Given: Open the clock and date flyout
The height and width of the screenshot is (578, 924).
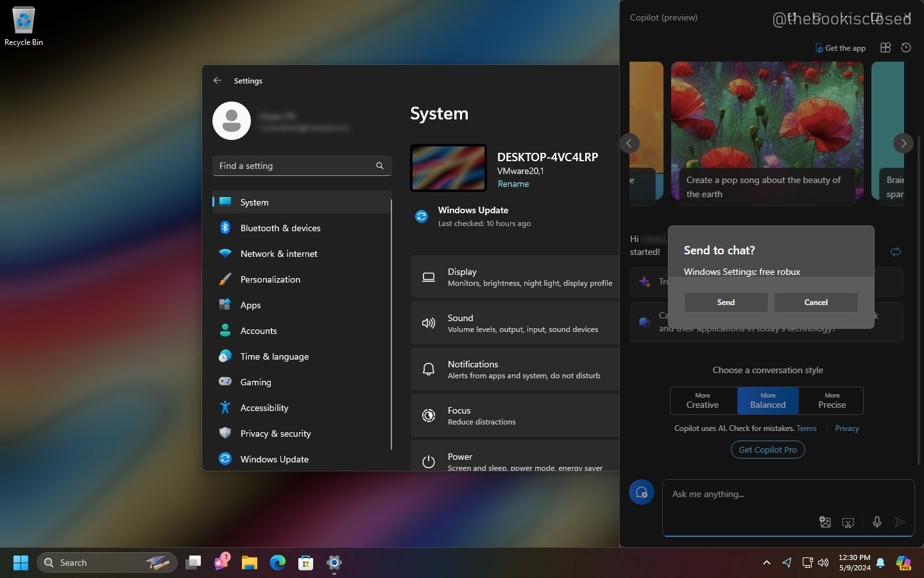Looking at the screenshot, I should pos(854,563).
